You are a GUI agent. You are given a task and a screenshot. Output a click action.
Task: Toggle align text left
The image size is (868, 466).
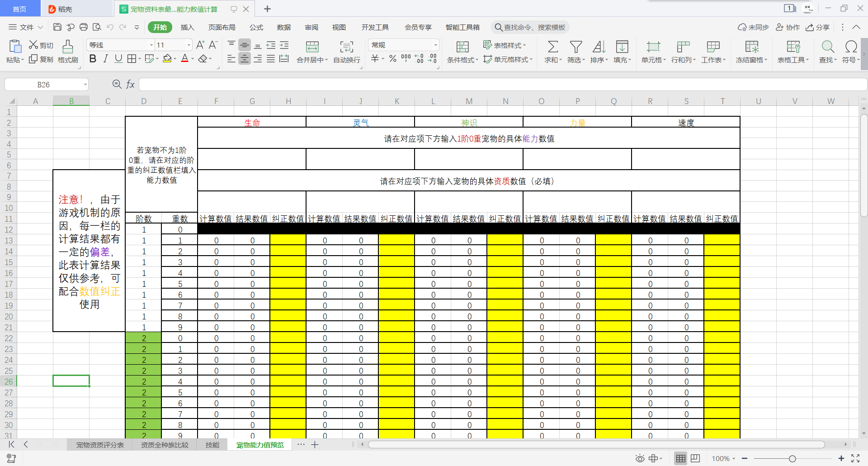(231, 59)
